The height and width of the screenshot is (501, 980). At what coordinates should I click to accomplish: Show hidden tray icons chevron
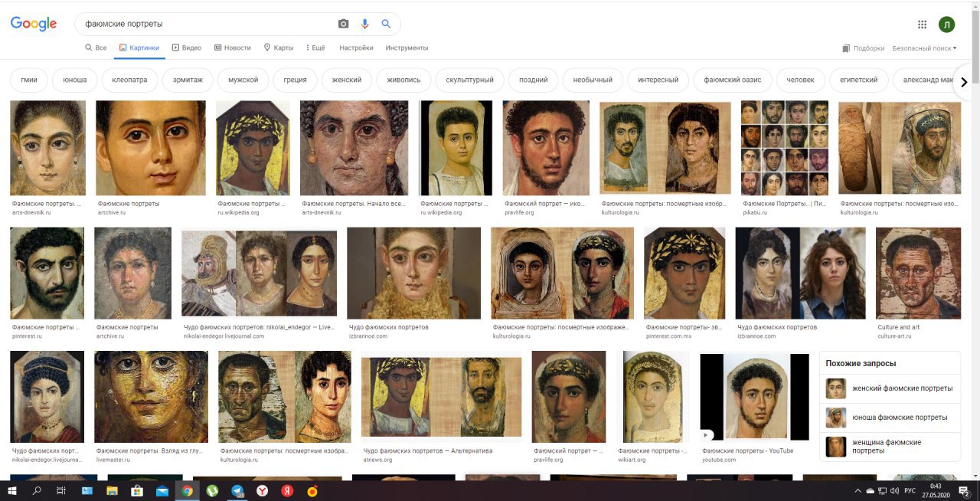(x=858, y=491)
